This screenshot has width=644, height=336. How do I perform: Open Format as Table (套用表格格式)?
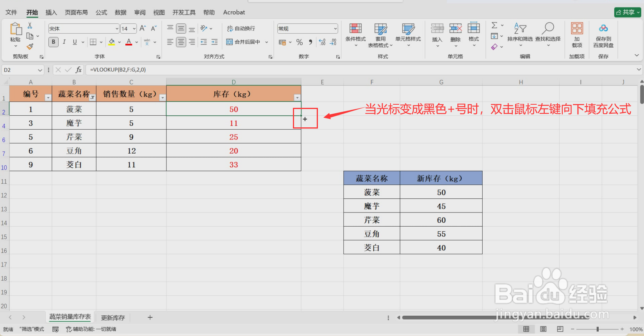[x=380, y=35]
